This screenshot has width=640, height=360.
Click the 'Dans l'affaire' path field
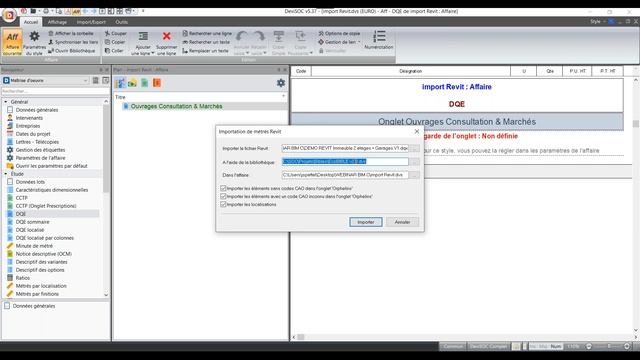(x=345, y=175)
